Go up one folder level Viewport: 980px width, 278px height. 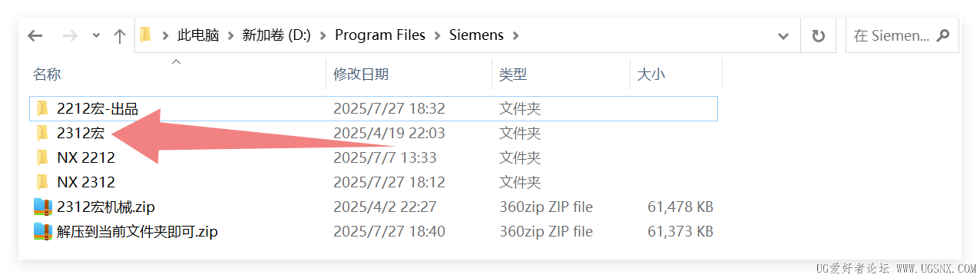pyautogui.click(x=119, y=35)
